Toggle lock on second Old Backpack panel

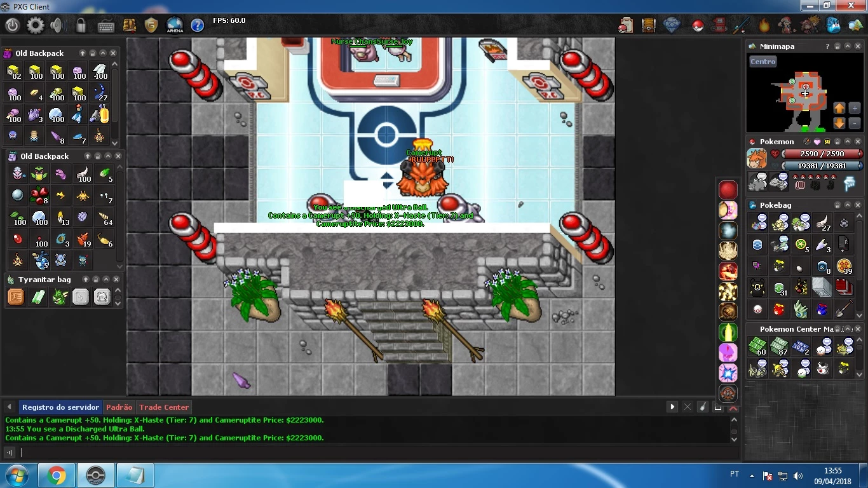click(98, 156)
